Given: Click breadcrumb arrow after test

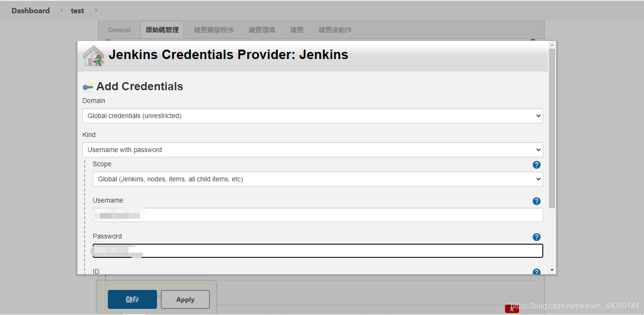Looking at the screenshot, I should click(96, 10).
